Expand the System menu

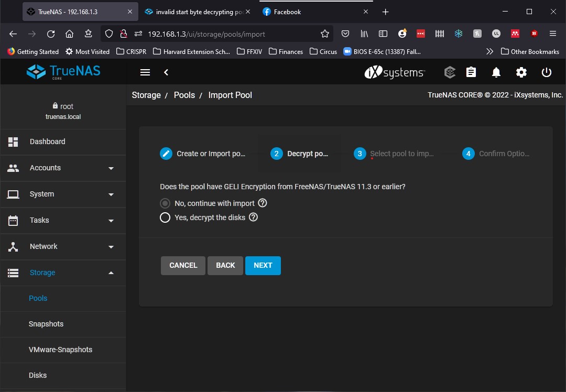click(63, 194)
